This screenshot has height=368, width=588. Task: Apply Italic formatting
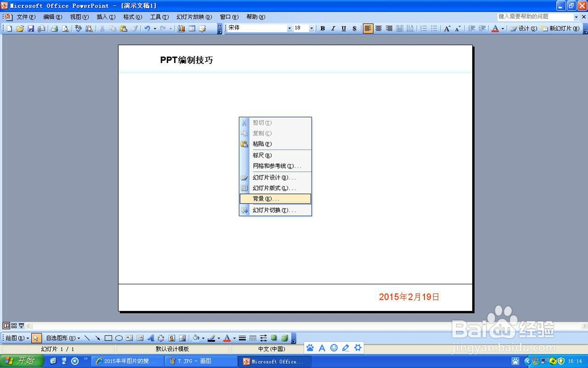pyautogui.click(x=333, y=28)
